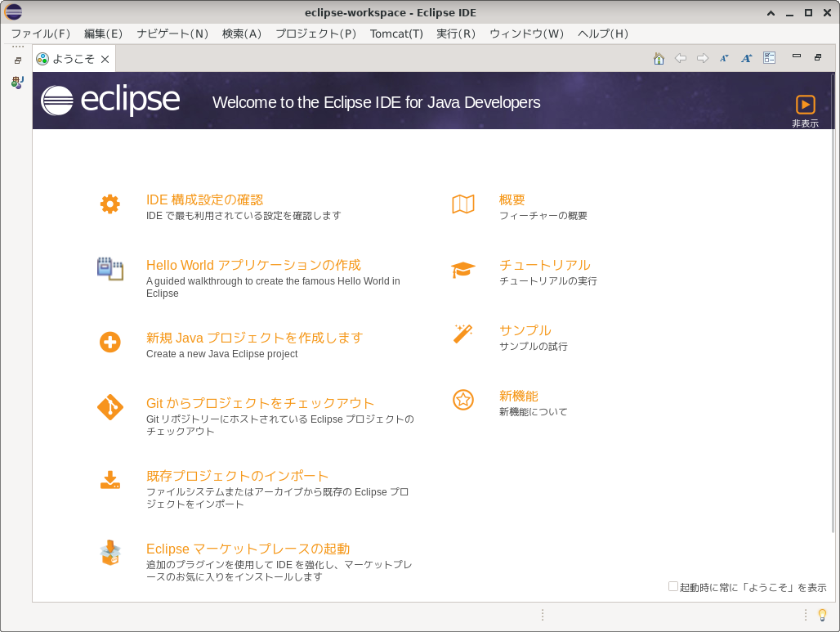
Task: Click the 非表示 workbench play icon
Action: [805, 105]
